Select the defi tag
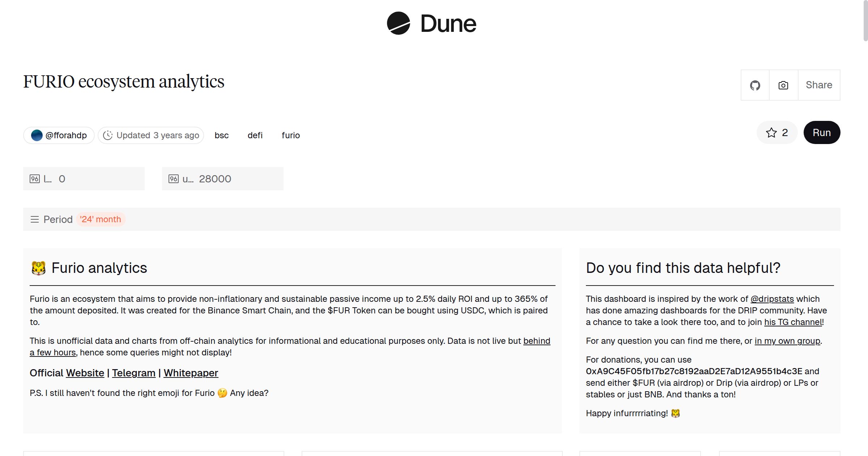 [255, 135]
